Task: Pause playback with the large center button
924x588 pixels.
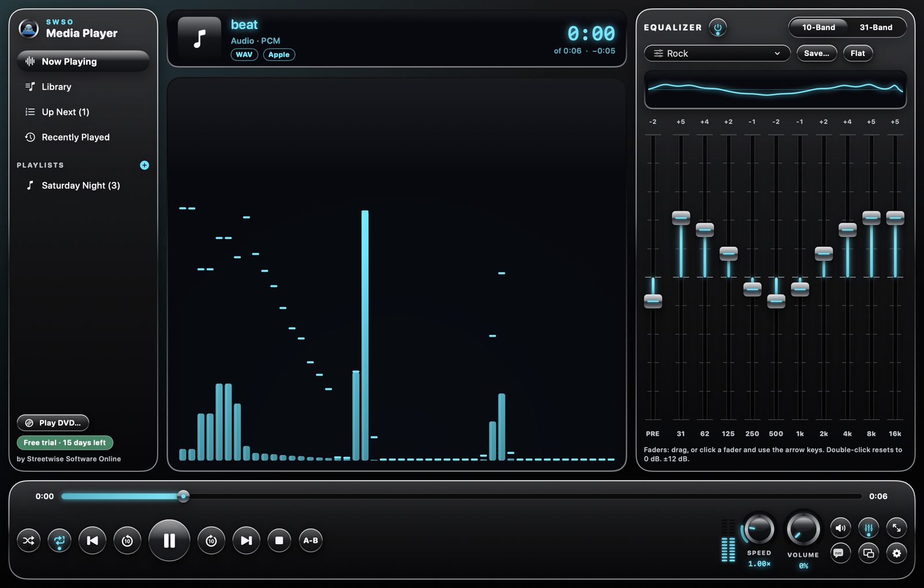Action: [x=169, y=541]
